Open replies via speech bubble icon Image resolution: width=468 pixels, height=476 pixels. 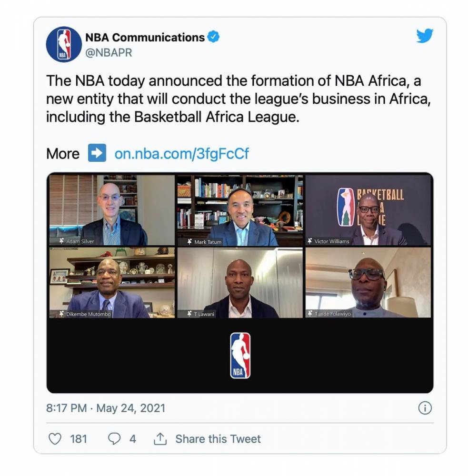114,439
